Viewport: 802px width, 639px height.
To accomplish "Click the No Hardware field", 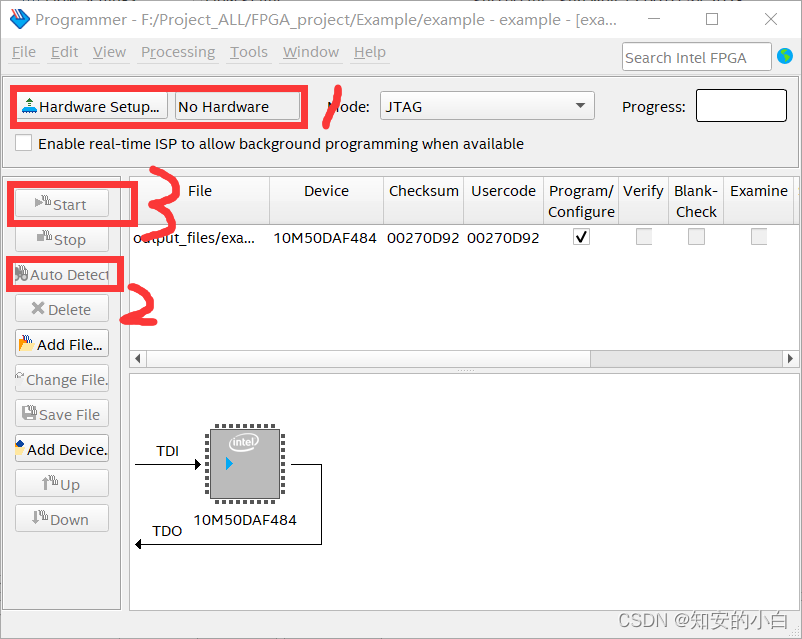I will coord(237,106).
